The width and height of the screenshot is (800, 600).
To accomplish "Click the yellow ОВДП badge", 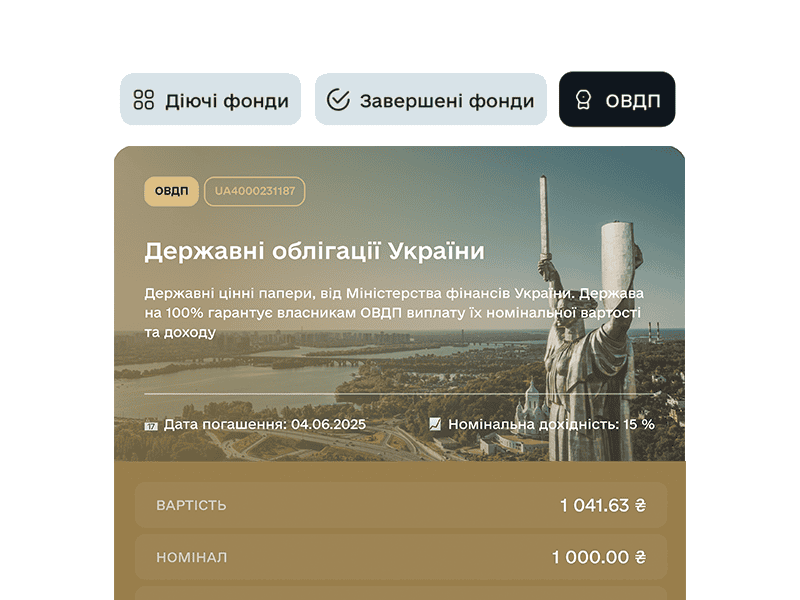I will click(x=171, y=191).
